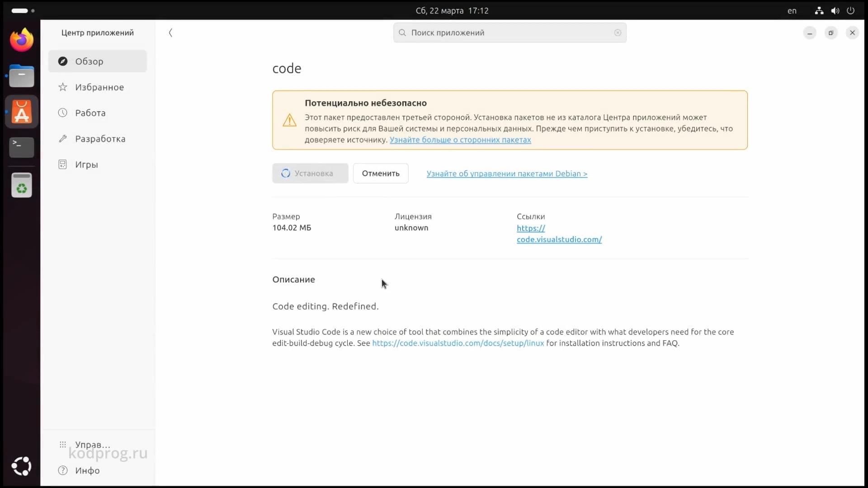Open the Files manager dock icon
This screenshot has height=488, width=868.
22,76
